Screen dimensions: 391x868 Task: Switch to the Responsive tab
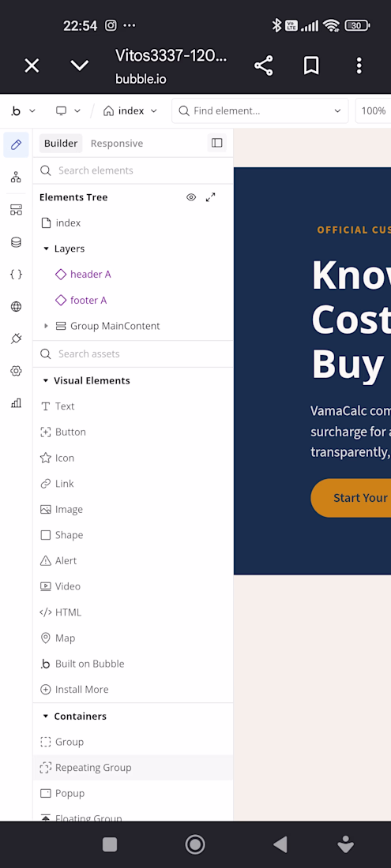tap(117, 144)
